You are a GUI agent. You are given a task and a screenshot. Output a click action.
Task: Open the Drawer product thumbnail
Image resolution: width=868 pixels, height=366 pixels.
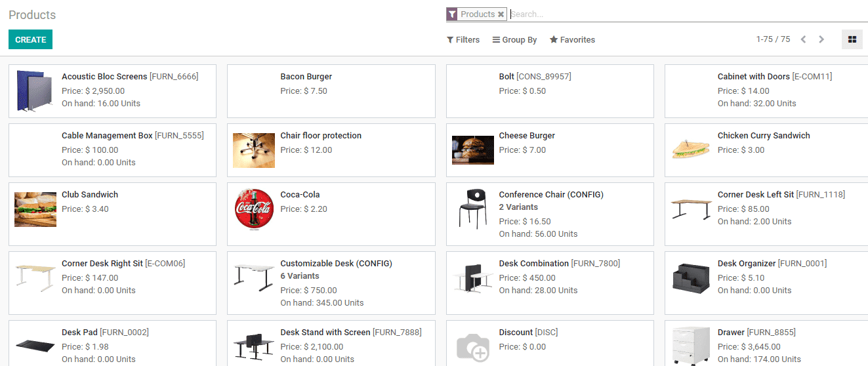pos(691,346)
